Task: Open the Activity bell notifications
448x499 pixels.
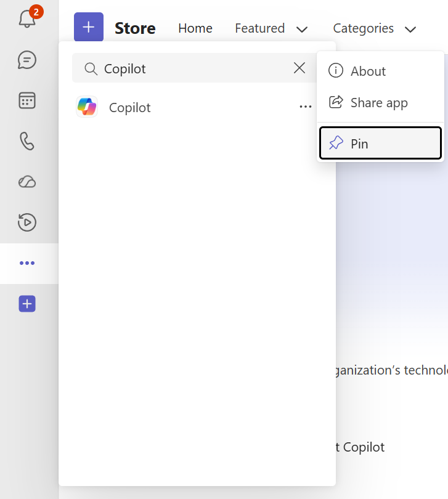Action: point(27,18)
